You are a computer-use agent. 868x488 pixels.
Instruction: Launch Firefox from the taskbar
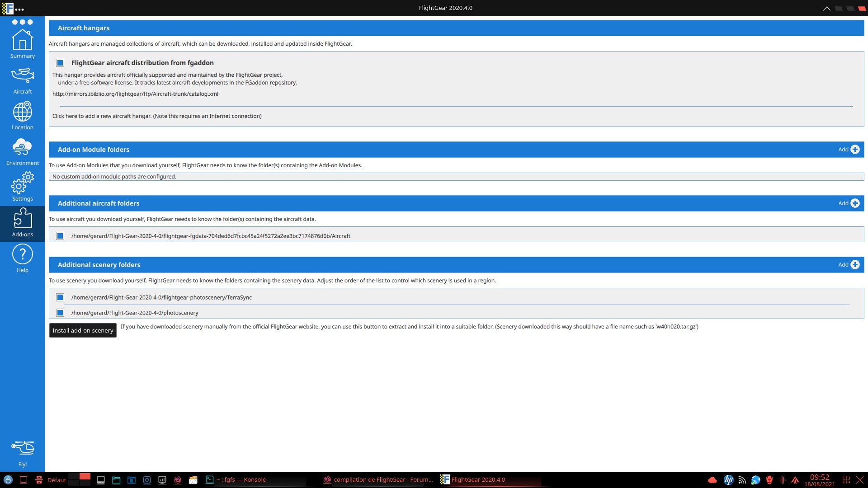pyautogui.click(x=178, y=480)
